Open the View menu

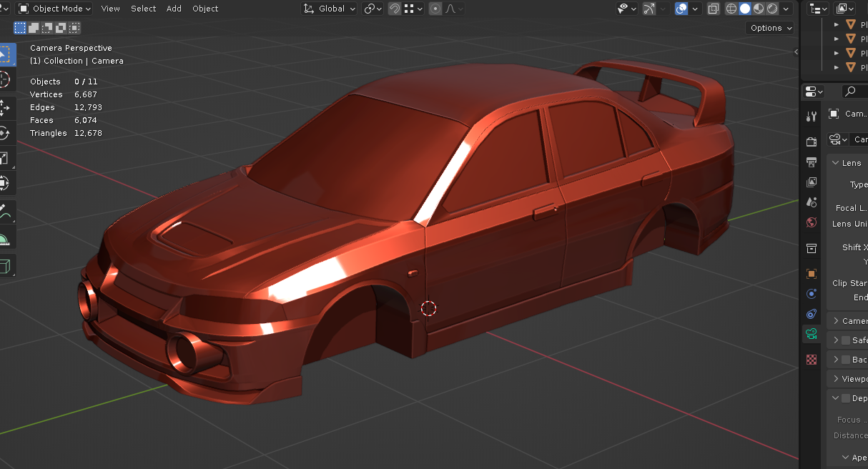click(111, 9)
